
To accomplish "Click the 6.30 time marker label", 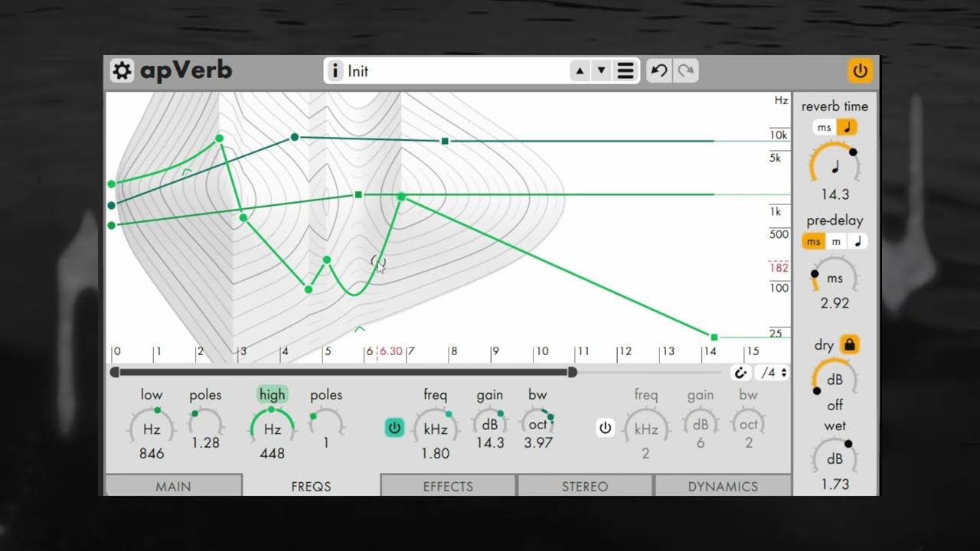I will click(390, 351).
